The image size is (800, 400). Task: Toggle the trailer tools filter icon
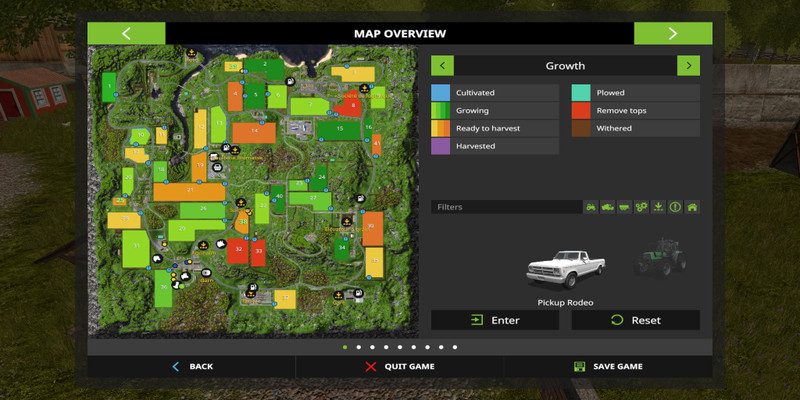pos(625,207)
